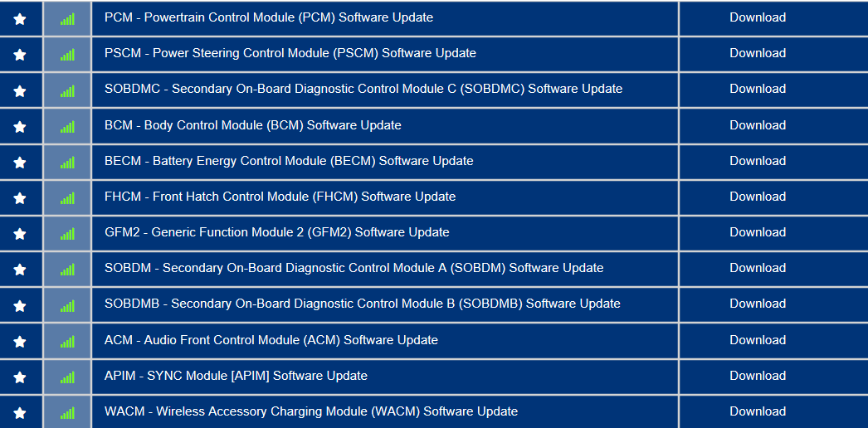Click signal icon in the WACM charging row
The height and width of the screenshot is (428, 868).
67,413
